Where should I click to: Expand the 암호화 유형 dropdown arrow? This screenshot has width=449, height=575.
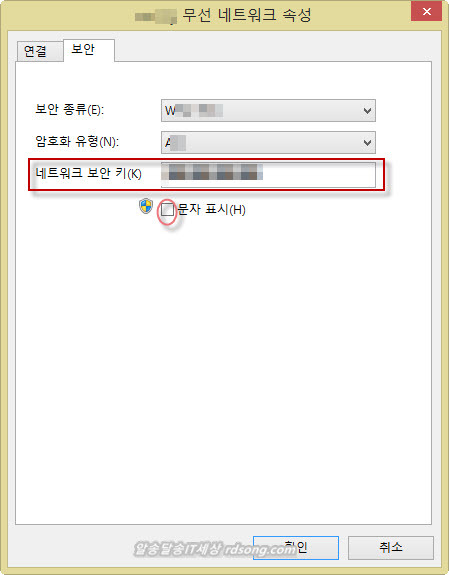point(367,143)
